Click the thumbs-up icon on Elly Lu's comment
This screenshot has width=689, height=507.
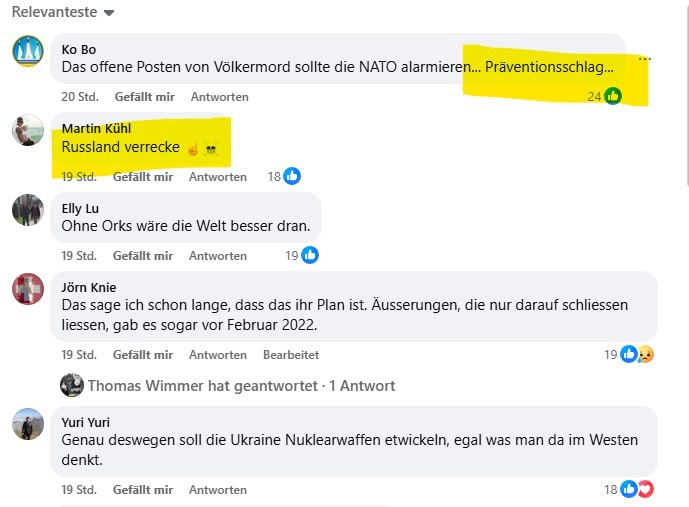pyautogui.click(x=310, y=255)
